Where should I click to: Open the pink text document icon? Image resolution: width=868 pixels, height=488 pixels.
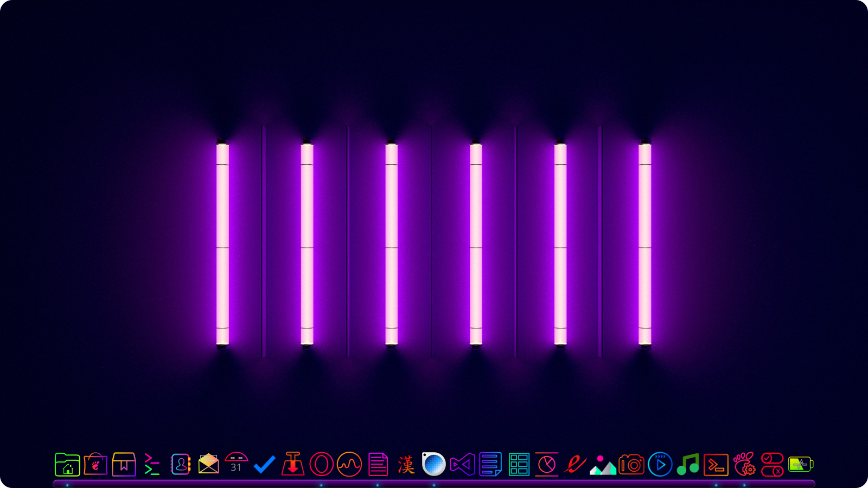tap(378, 465)
